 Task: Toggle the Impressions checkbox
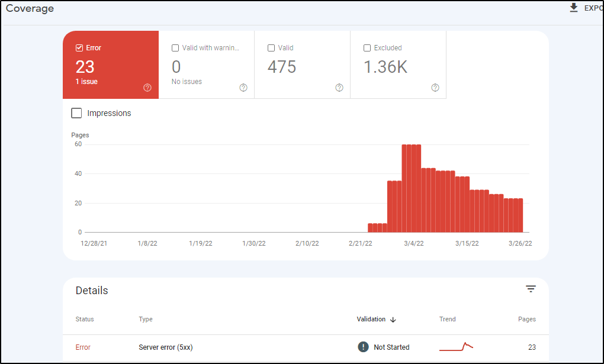[x=76, y=113]
